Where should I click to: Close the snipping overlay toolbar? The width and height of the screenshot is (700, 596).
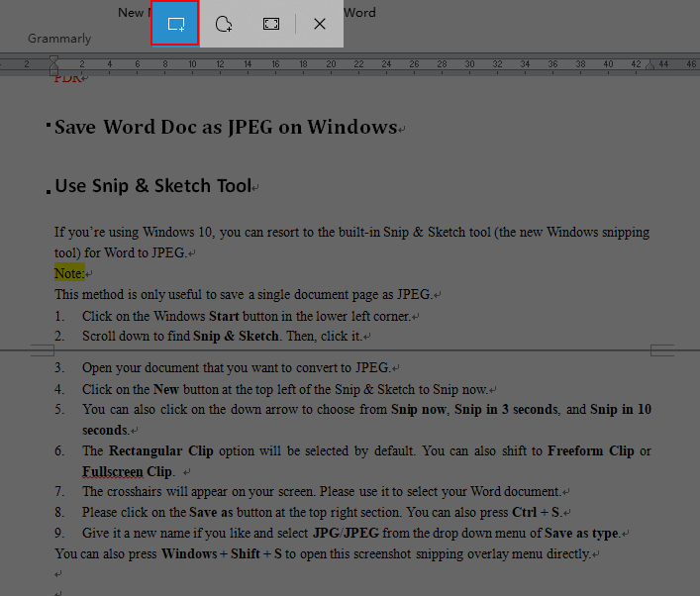point(320,24)
